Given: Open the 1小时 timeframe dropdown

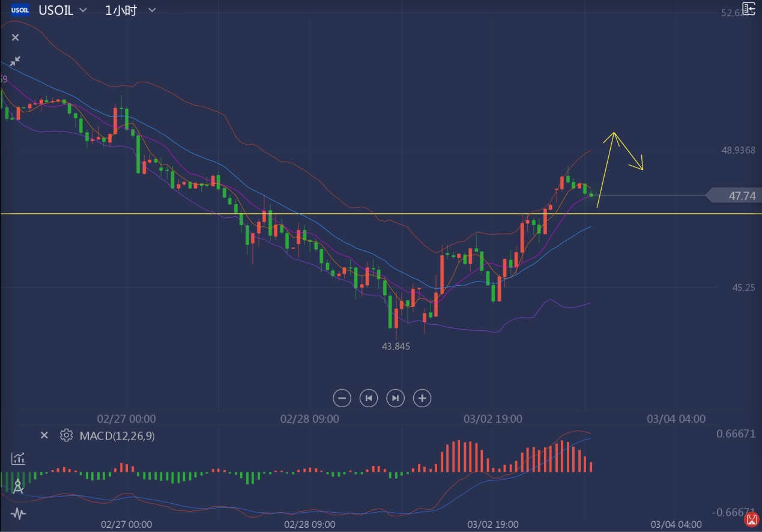Looking at the screenshot, I should [x=152, y=10].
